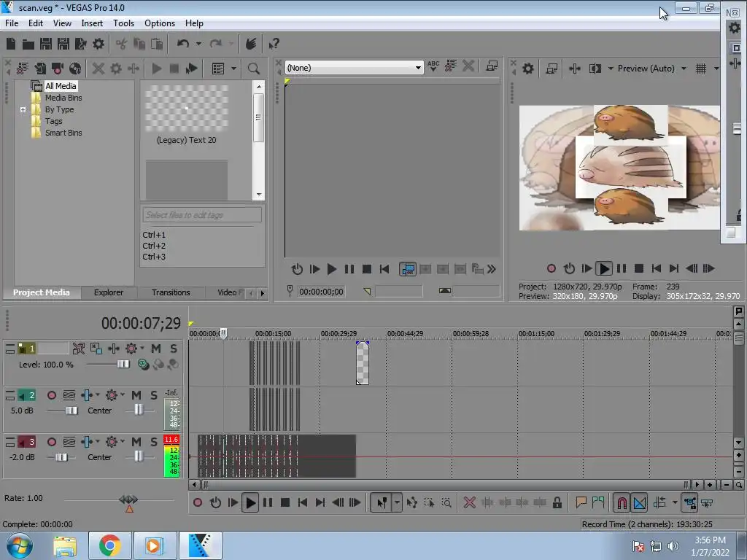This screenshot has width=747, height=560.
Task: Stop playback in the main transport bar
Action: coord(285,502)
